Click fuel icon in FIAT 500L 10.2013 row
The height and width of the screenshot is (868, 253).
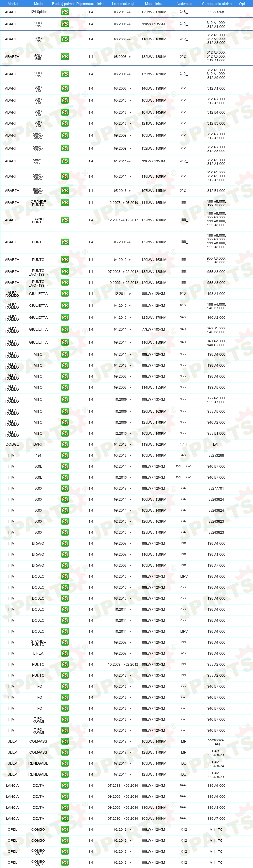point(65,477)
